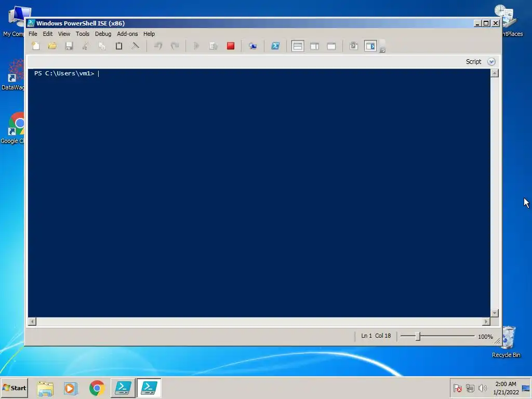Close the PowerShell ISE window
This screenshot has height=399, width=532.
click(495, 23)
